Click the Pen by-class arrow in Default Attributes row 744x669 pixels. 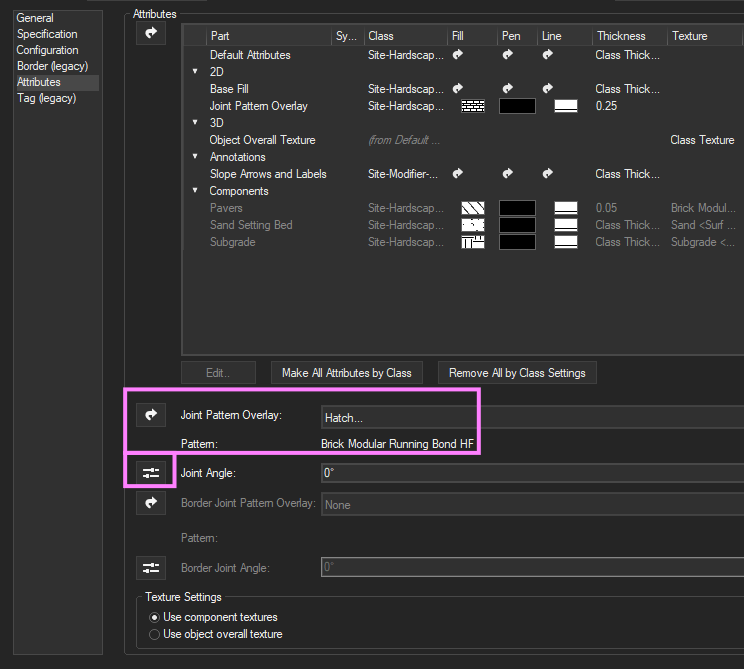click(508, 55)
